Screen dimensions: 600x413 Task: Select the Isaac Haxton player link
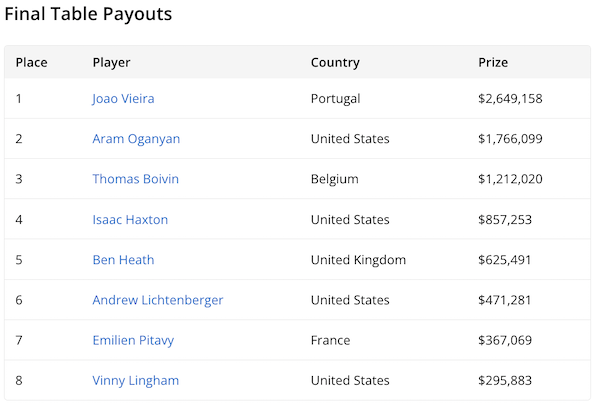click(x=130, y=219)
